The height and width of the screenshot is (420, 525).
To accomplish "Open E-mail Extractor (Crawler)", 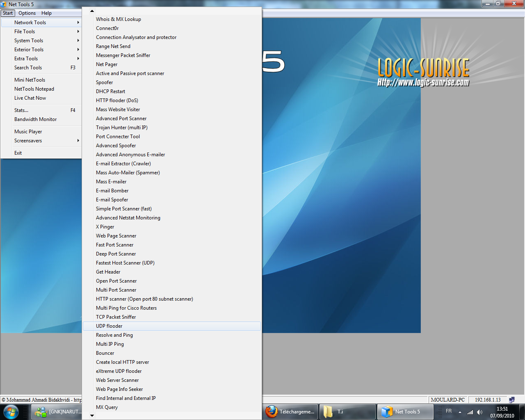I will pos(172,164).
